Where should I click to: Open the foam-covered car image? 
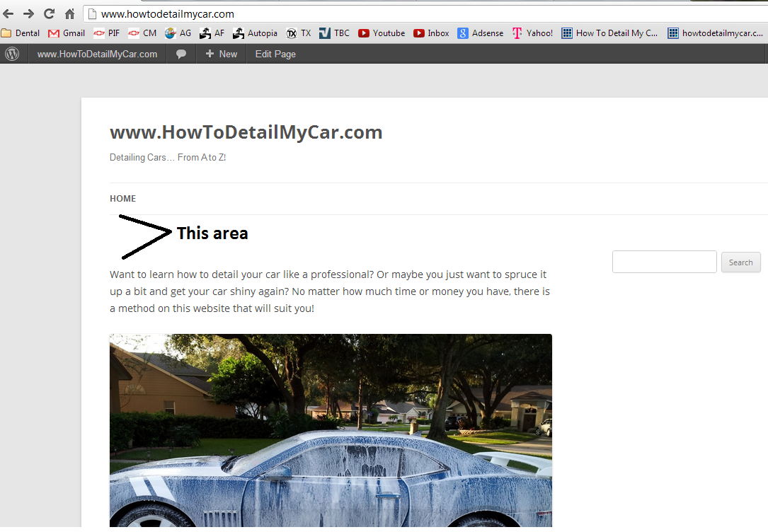331,430
